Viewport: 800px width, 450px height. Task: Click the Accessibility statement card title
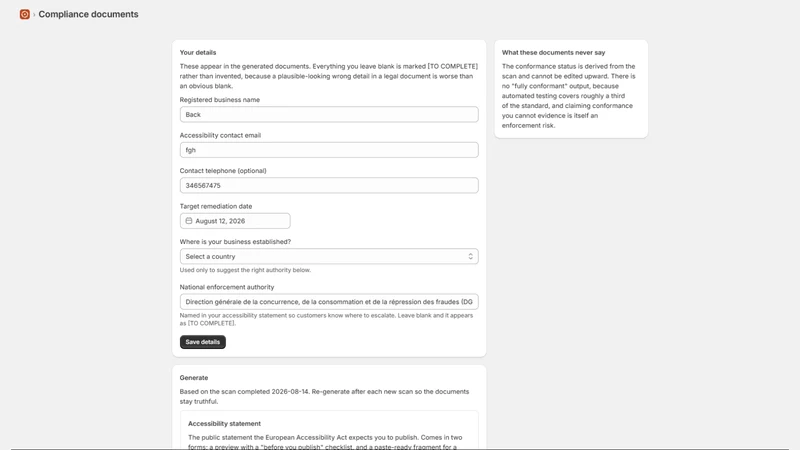[x=224, y=423]
